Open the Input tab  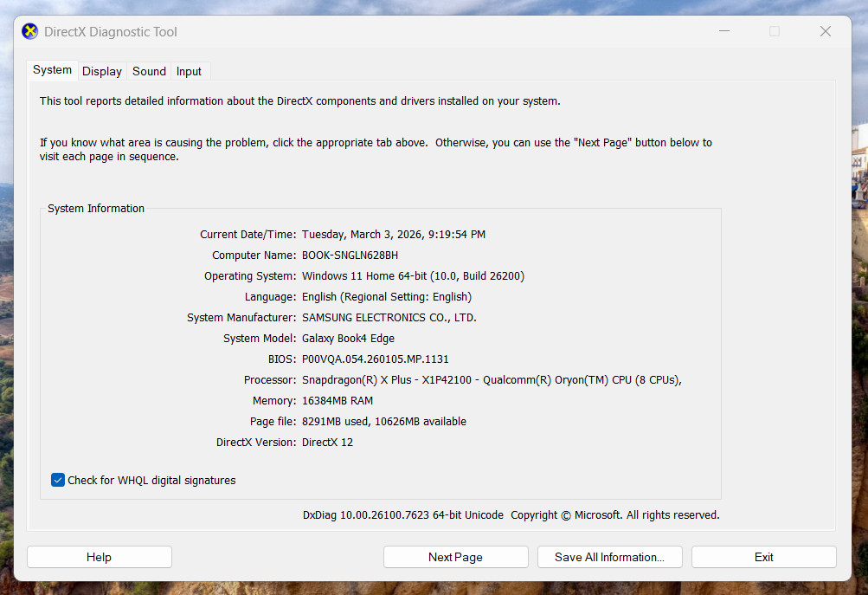point(189,72)
